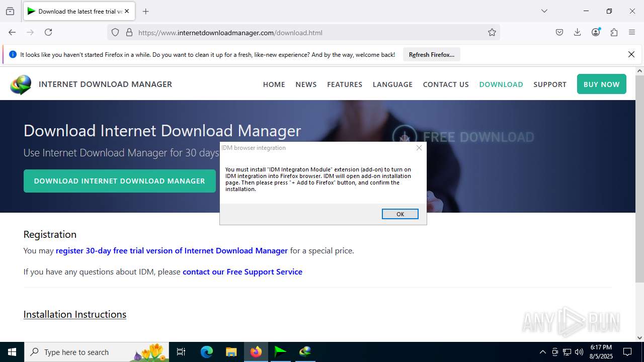Click the Installation Instructions heading
Image resolution: width=644 pixels, height=362 pixels.
point(75,314)
